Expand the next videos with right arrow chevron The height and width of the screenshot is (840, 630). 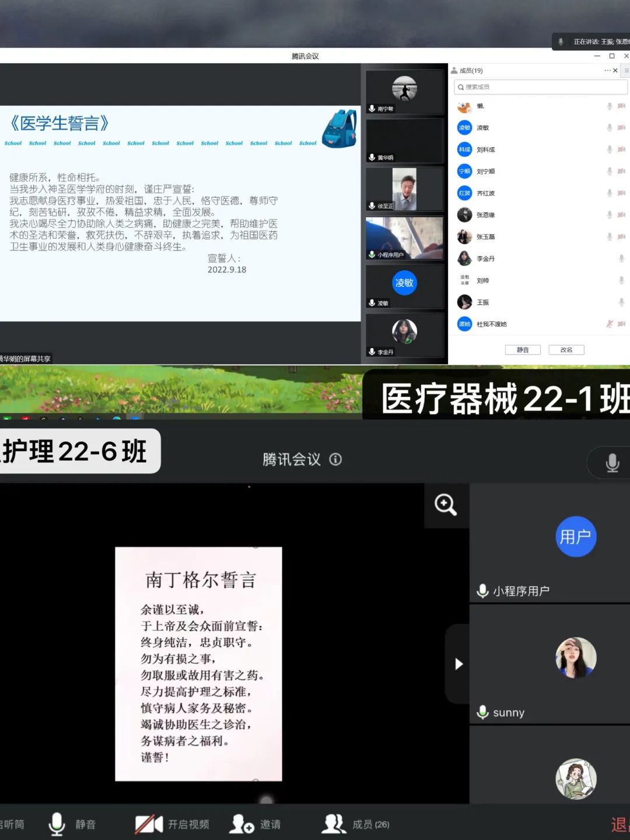[459, 664]
